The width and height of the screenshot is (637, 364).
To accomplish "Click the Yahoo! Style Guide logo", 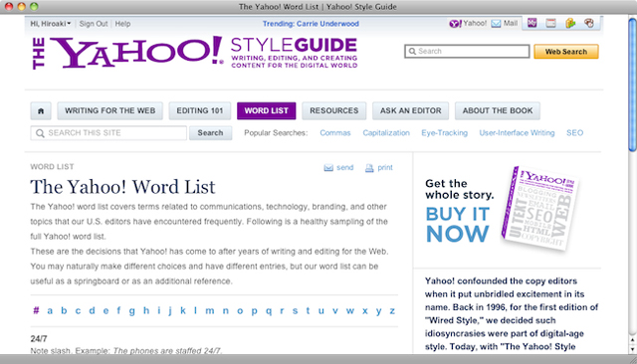I will [195, 53].
